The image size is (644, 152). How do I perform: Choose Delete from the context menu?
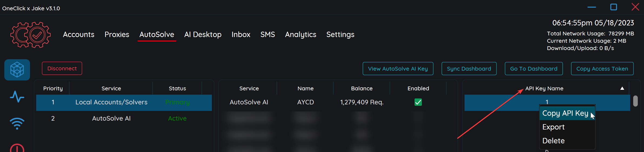pyautogui.click(x=553, y=141)
